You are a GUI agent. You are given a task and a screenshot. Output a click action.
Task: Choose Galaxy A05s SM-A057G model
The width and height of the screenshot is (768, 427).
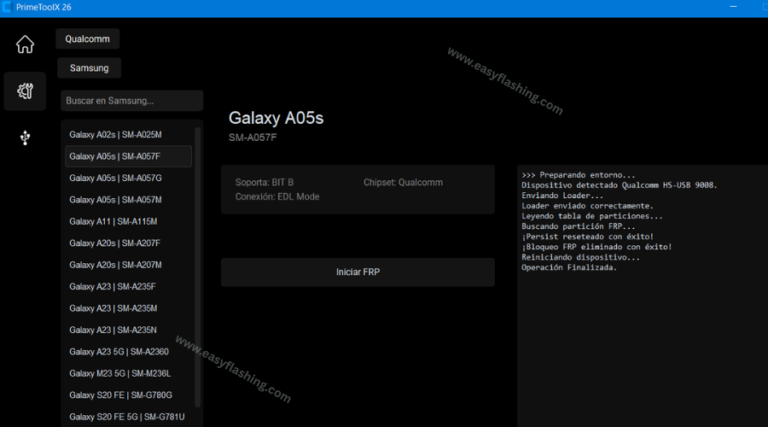(x=128, y=178)
